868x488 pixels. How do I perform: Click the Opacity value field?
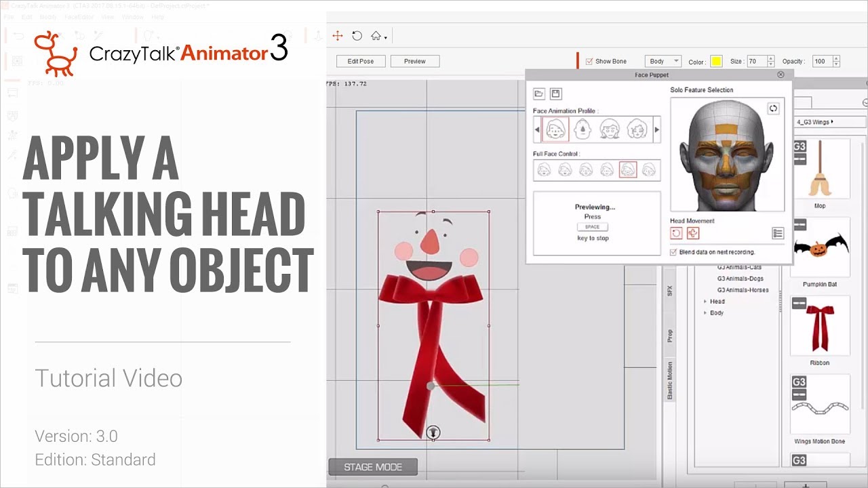pyautogui.click(x=822, y=61)
